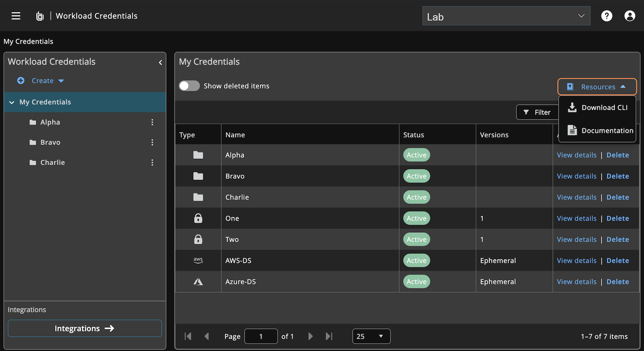The height and width of the screenshot is (351, 644).
Task: Click the Name column header
Action: (310, 135)
